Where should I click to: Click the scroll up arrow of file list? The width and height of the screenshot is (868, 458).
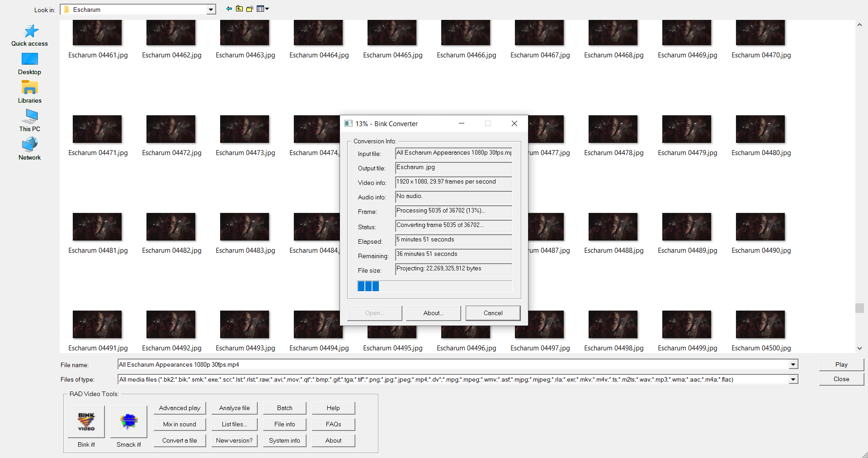pyautogui.click(x=859, y=25)
